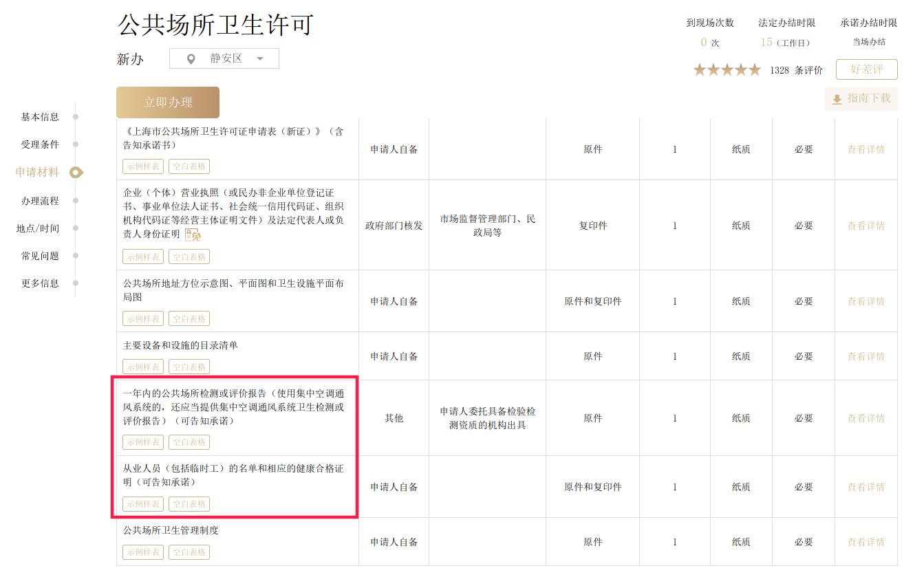Image resolution: width=924 pixels, height=577 pixels.
Task: Click 空白表格 for 公共场所地址方位示意图 row
Action: 189,319
